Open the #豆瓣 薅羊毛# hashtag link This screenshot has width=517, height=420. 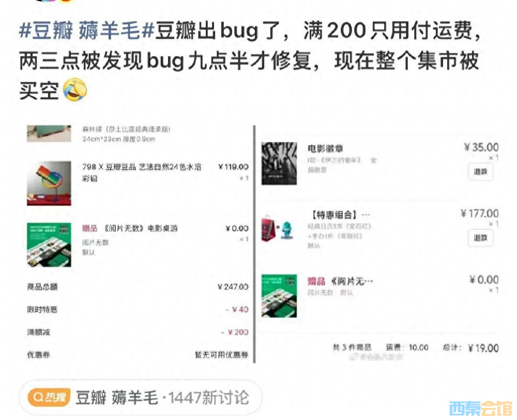(x=86, y=30)
